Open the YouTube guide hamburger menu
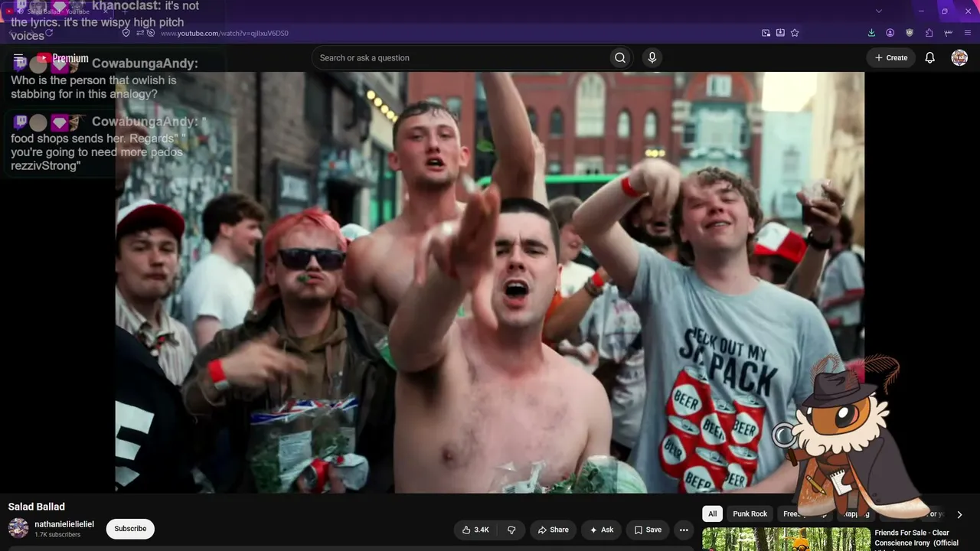The image size is (980, 551). (x=19, y=58)
